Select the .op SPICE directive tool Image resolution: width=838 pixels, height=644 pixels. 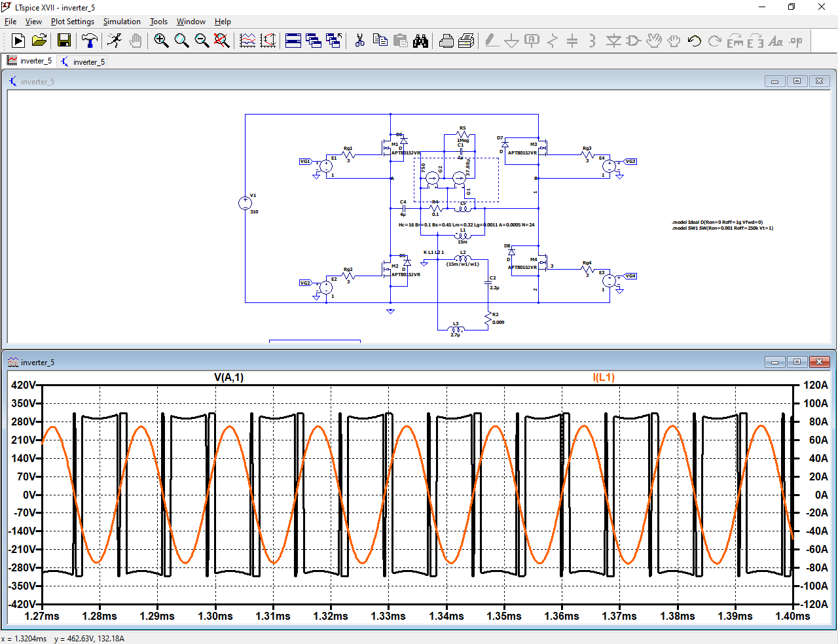[x=796, y=41]
